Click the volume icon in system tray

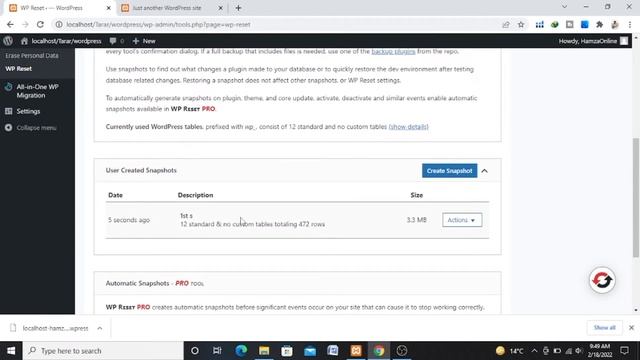579,351
